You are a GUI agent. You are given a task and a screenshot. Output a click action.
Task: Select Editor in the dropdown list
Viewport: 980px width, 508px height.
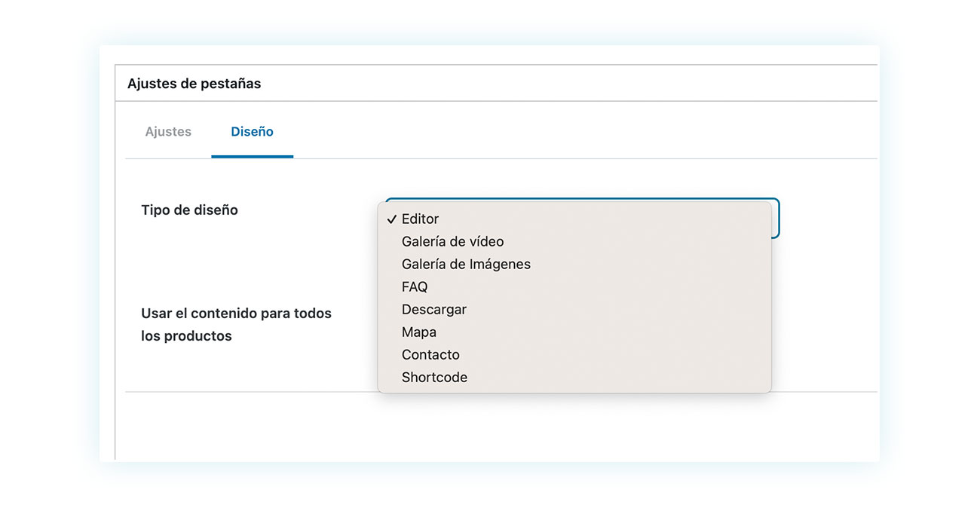(574, 219)
